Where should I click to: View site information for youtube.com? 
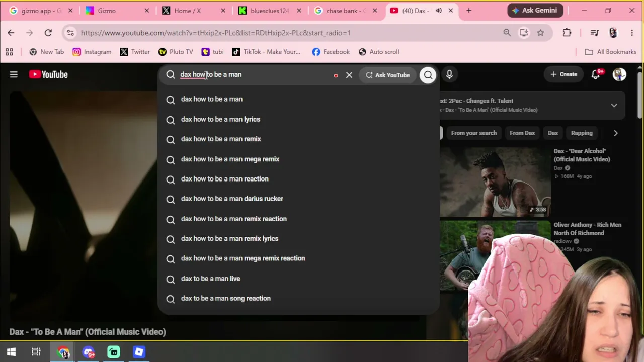(x=70, y=33)
